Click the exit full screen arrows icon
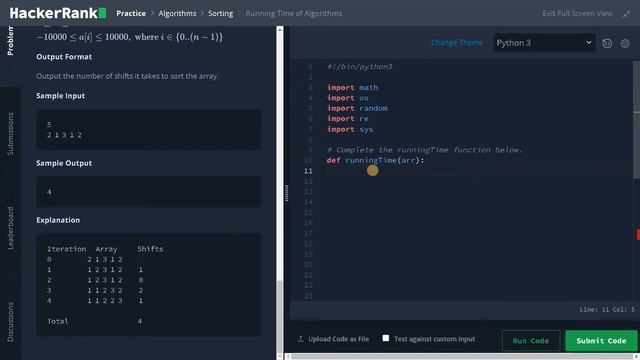 pos(627,14)
